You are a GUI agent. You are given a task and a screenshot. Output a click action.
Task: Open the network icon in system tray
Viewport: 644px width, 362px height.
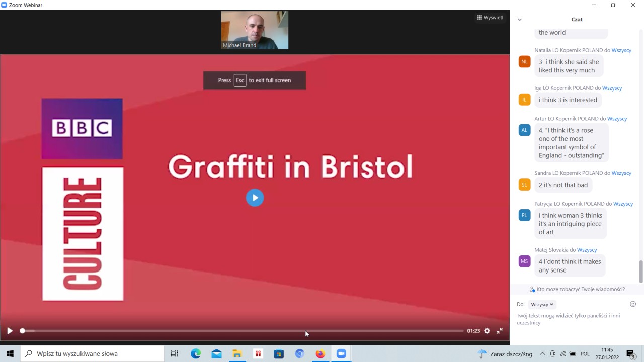pos(563,354)
